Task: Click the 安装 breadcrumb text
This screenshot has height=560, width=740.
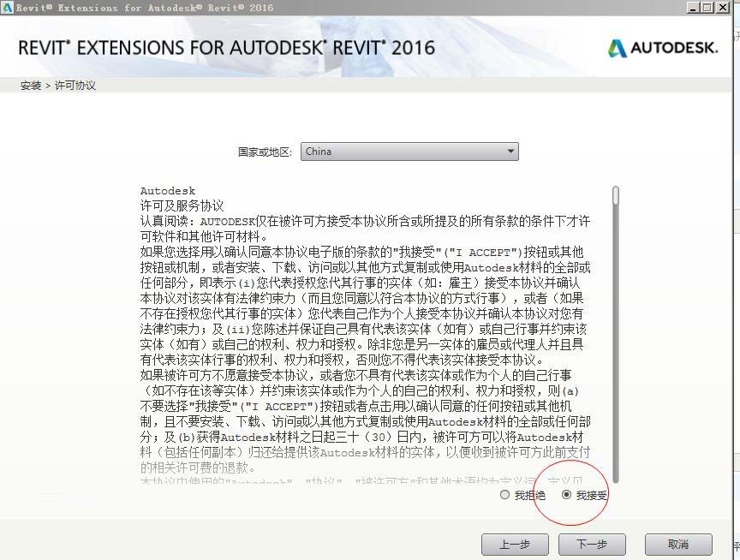Action: tap(31, 86)
